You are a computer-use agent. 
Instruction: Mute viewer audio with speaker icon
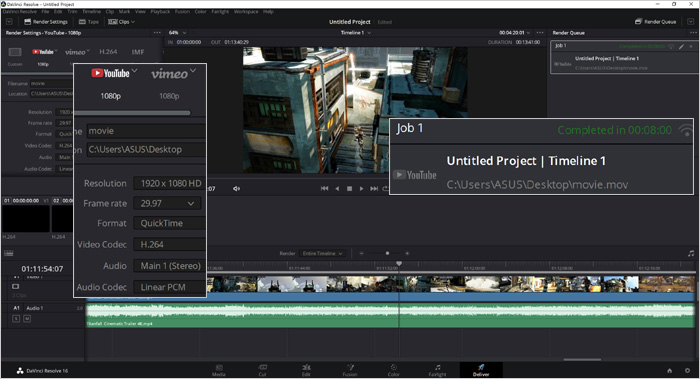236,188
